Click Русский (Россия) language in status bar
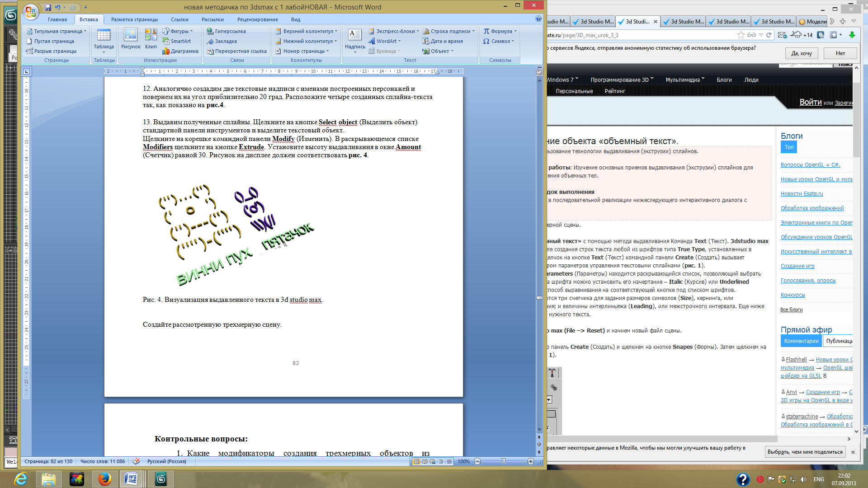868x488 pixels. click(x=166, y=461)
